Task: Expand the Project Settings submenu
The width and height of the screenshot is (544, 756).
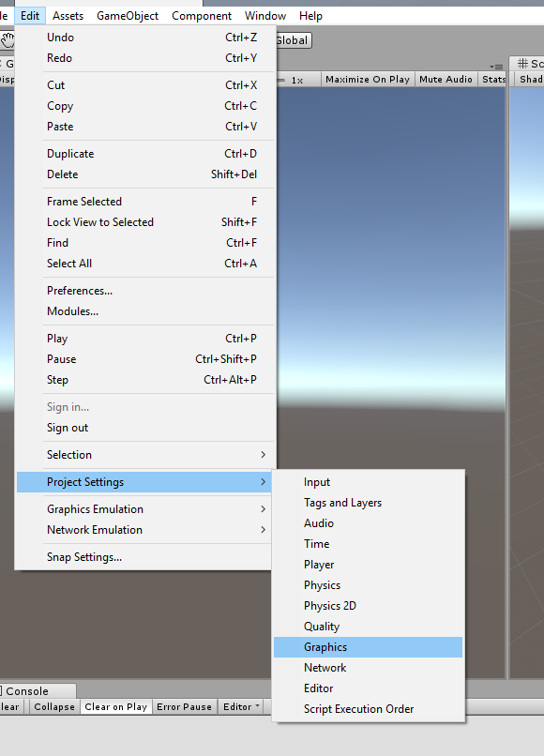Action: (144, 482)
